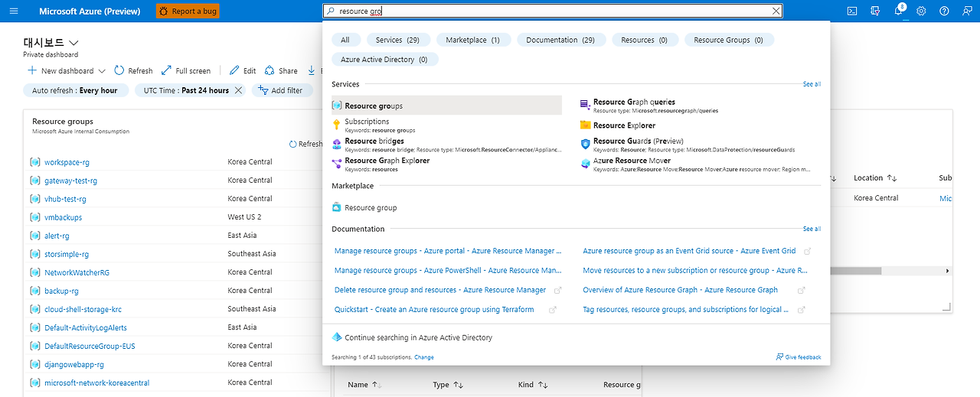Viewport: 980px width, 397px height.
Task: Click Give feedback link
Action: point(799,357)
